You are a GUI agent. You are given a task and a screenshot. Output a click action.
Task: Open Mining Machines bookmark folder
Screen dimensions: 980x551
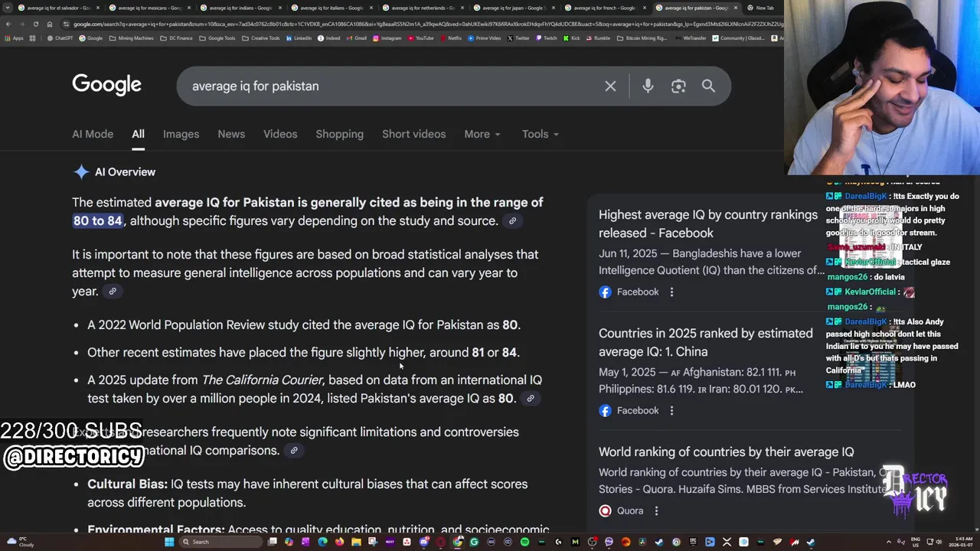coord(131,38)
